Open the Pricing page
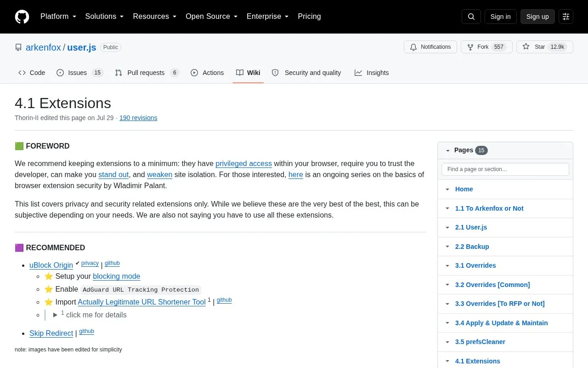588x368 pixels. tap(309, 17)
